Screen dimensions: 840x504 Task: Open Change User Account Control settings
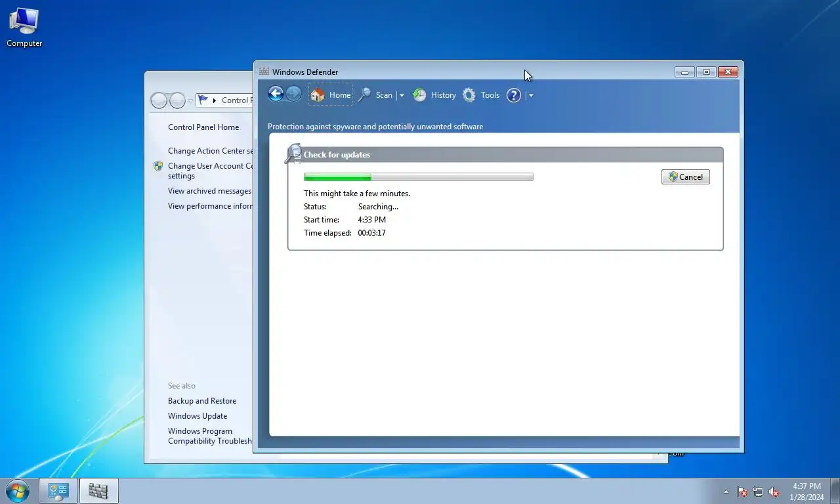(x=211, y=171)
